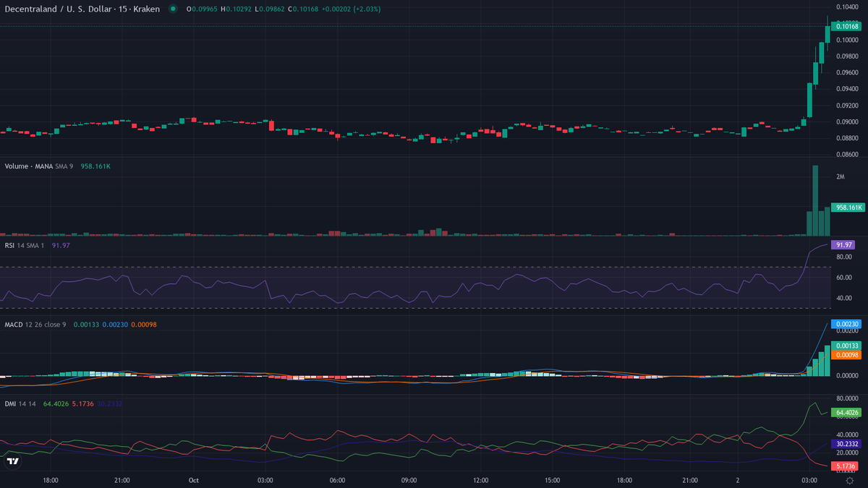Click the 06:00 time axis label
This screenshot has height=488, width=868.
(336, 480)
